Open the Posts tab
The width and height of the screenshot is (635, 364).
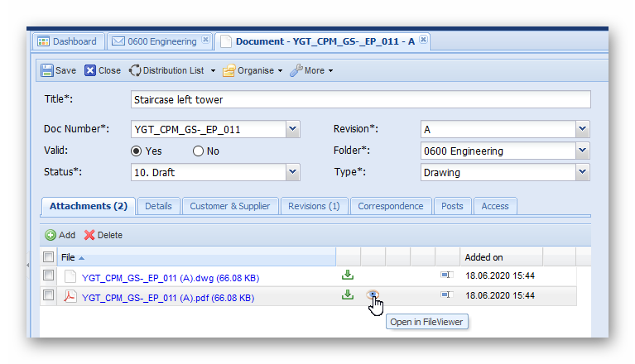452,206
